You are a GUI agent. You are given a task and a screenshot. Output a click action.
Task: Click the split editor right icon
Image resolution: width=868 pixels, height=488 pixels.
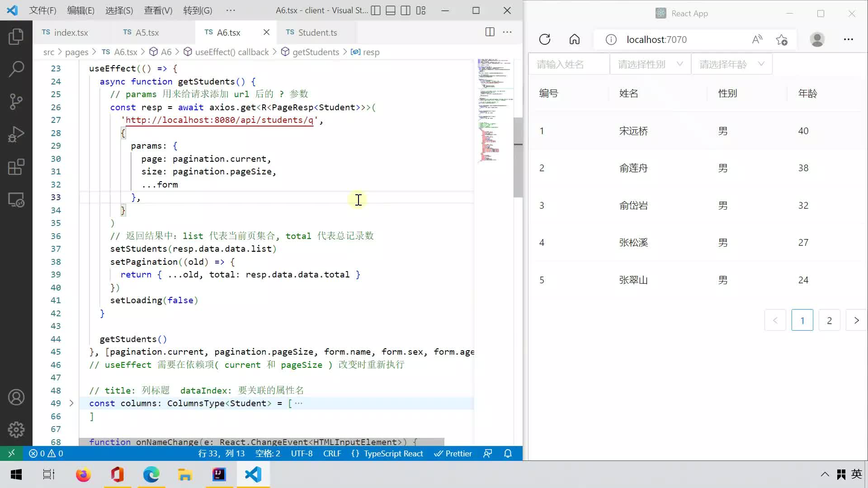(x=490, y=32)
